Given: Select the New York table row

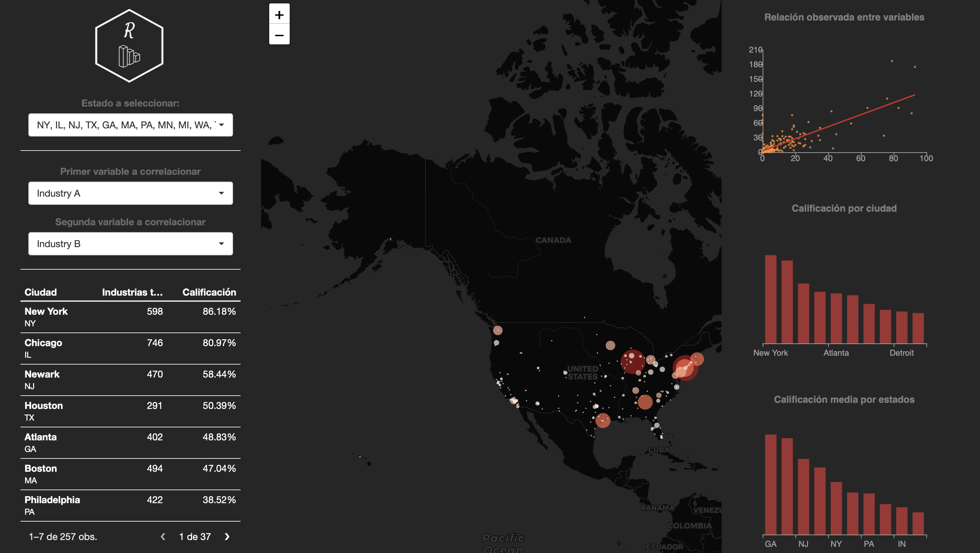Looking at the screenshot, I should point(130,317).
